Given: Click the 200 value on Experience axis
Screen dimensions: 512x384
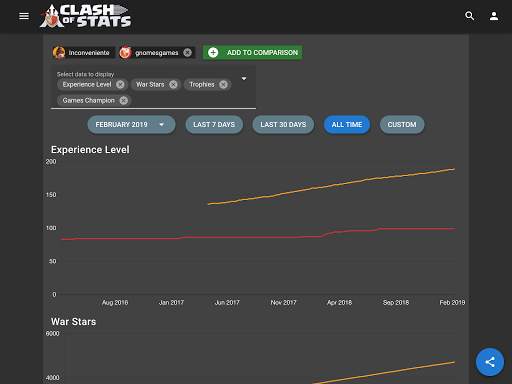Looking at the screenshot, I should click(x=51, y=162).
